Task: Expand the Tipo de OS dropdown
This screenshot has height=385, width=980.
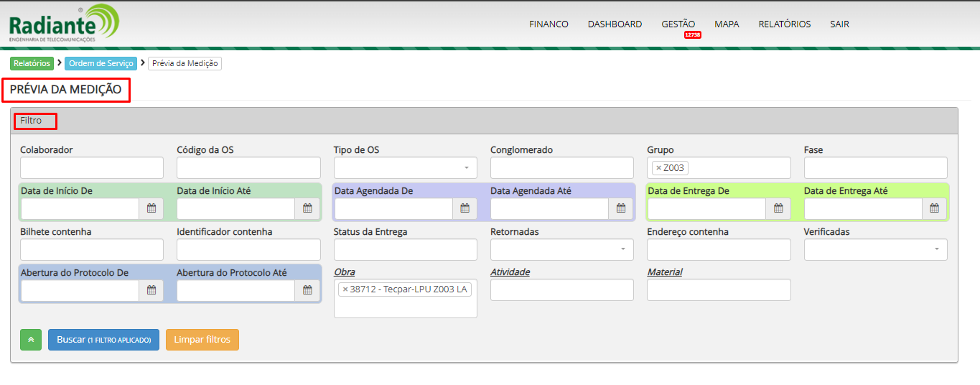Action: click(405, 168)
